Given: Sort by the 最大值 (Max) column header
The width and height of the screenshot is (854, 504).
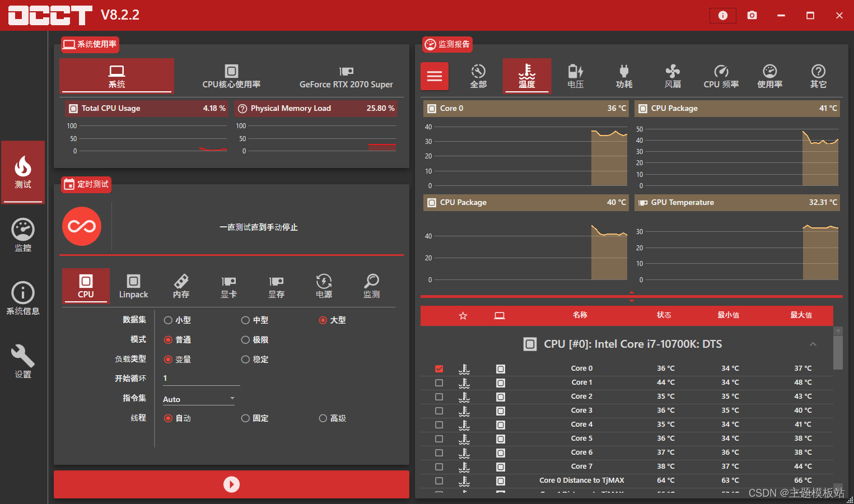Looking at the screenshot, I should coord(801,315).
